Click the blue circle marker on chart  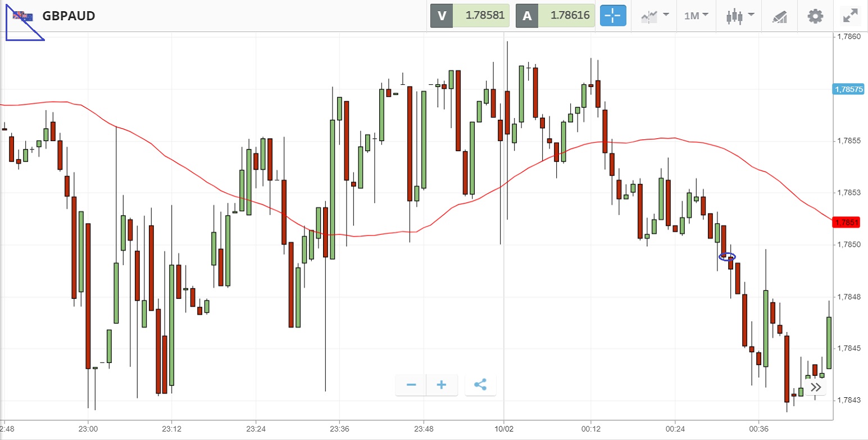pos(727,257)
